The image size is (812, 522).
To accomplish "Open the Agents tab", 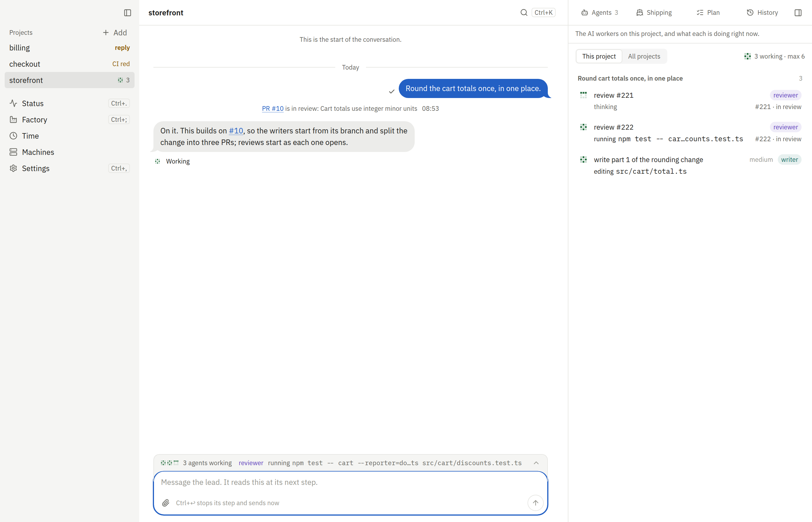I will point(599,12).
